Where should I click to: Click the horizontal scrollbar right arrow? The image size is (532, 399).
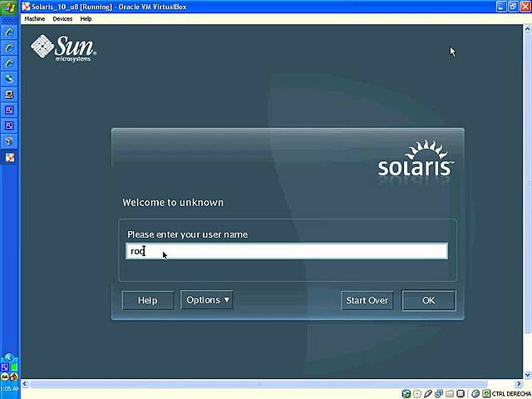519,384
